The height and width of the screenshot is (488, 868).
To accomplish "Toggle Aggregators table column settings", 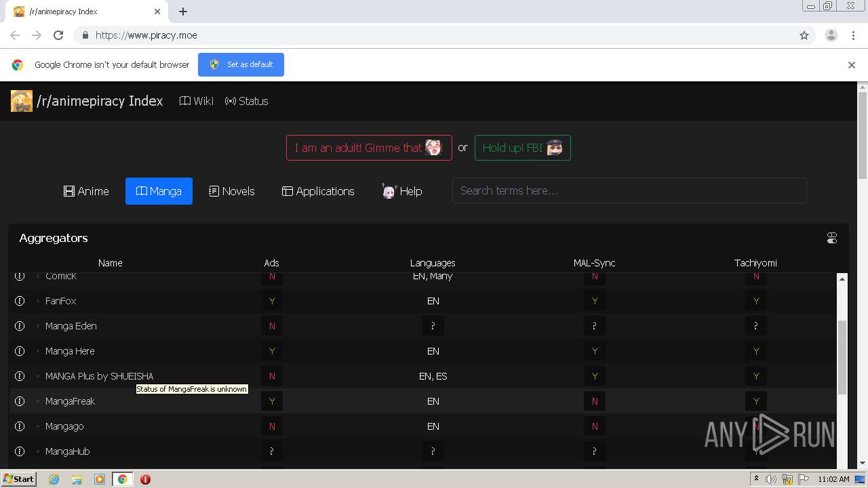I will (x=832, y=238).
